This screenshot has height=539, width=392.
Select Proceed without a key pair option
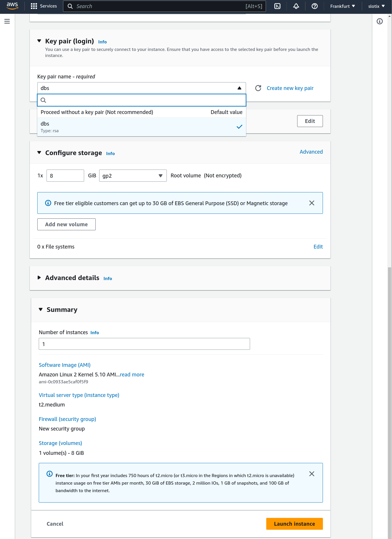[x=142, y=112]
